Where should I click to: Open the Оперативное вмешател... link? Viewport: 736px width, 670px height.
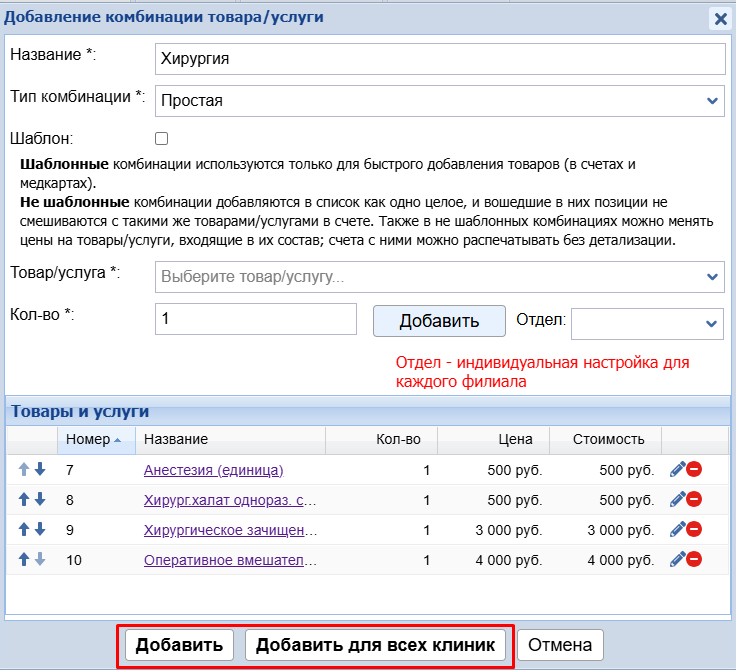point(231,560)
